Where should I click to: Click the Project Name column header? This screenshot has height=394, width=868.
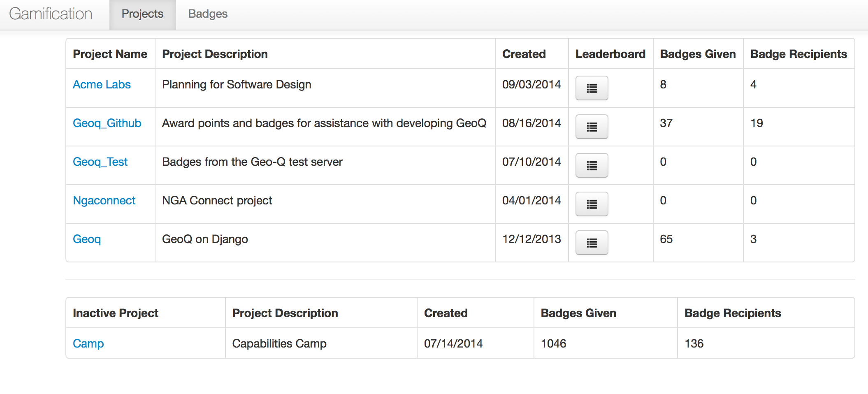(110, 53)
